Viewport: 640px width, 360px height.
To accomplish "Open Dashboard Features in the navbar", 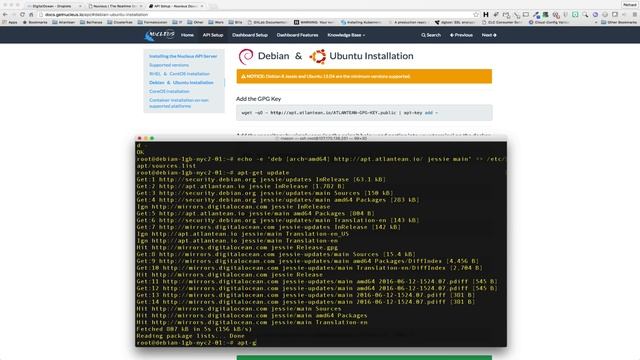I will (298, 35).
